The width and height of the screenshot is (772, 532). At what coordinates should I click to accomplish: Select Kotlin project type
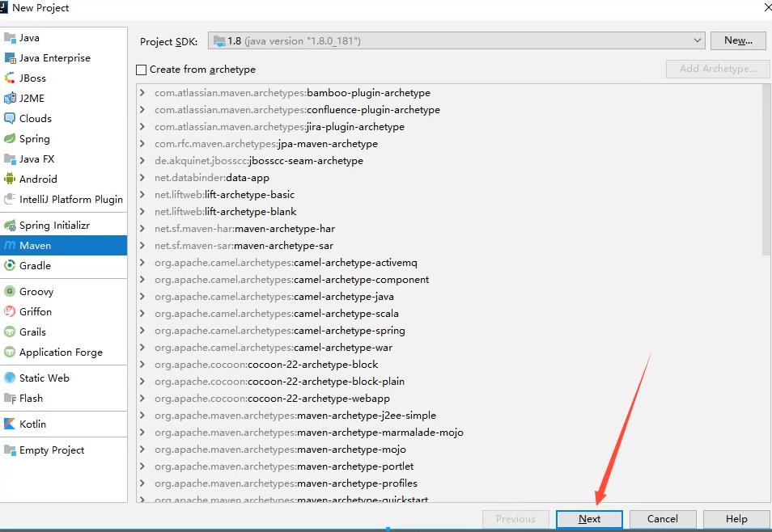tap(63, 424)
